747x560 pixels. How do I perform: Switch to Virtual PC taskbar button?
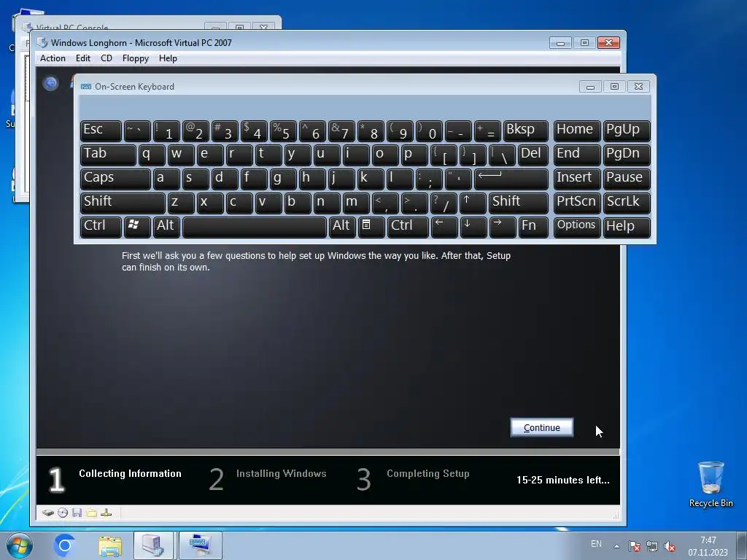(153, 545)
